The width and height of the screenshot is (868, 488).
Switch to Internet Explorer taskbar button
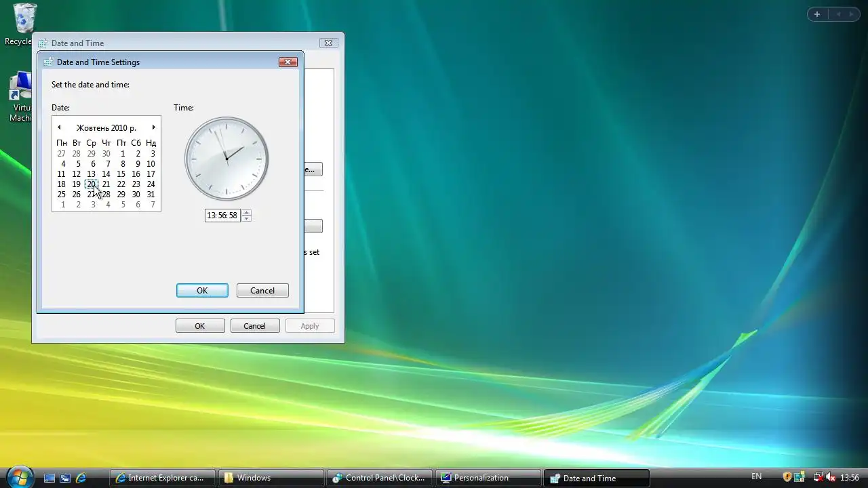pos(163,478)
